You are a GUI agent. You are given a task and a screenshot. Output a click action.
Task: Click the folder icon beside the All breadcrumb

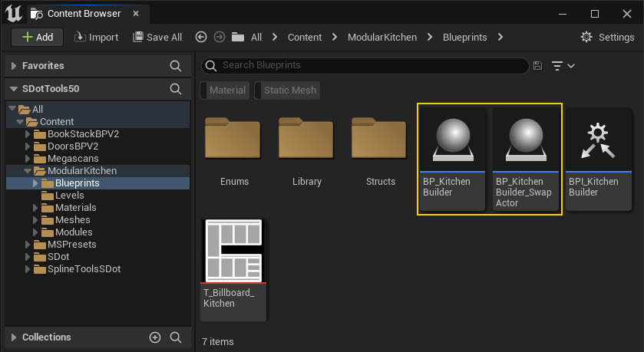[238, 37]
